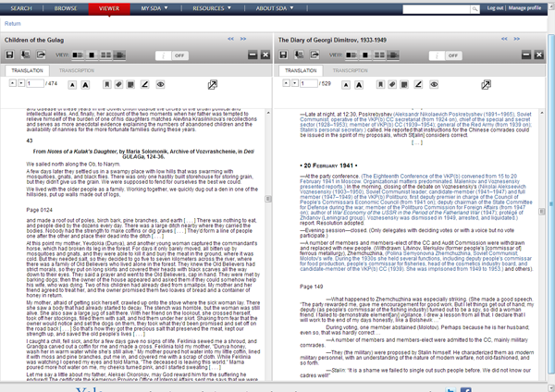This screenshot has height=392, width=555.
Task: Click the Return link
Action: point(13,24)
